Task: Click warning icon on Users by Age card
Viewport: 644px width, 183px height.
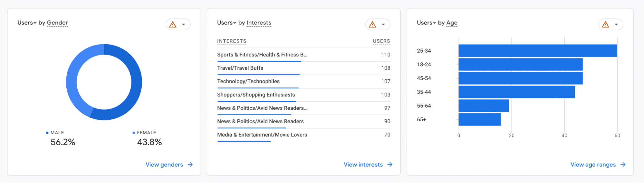Action: point(606,25)
